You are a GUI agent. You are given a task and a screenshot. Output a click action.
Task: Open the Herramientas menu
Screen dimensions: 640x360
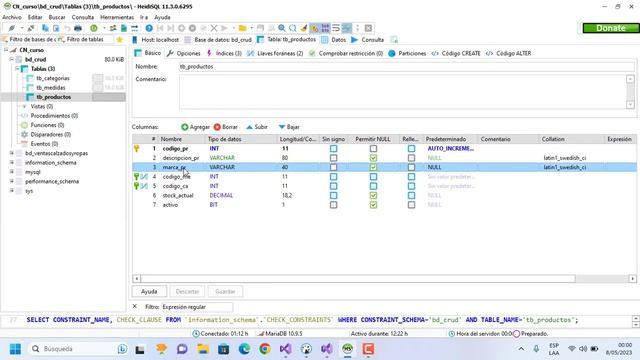coord(117,17)
